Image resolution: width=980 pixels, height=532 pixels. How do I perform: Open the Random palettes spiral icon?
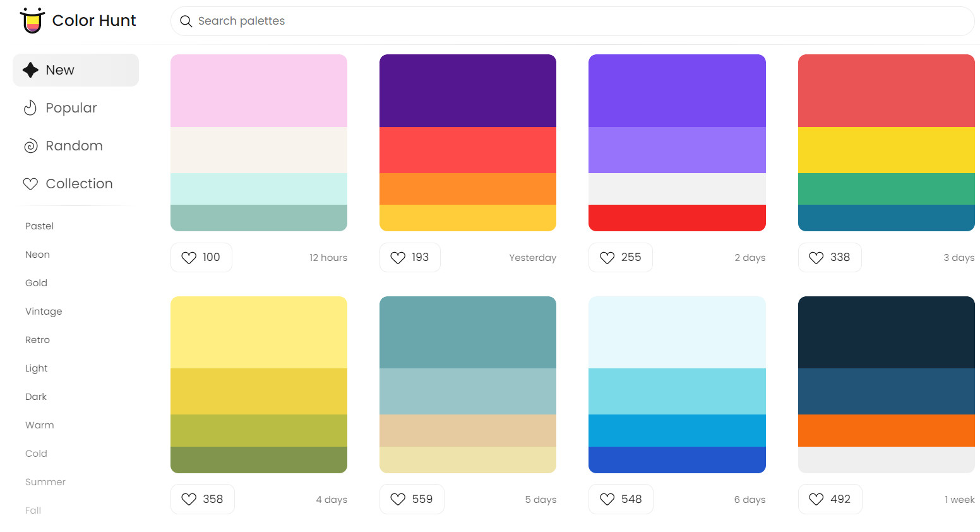pyautogui.click(x=30, y=146)
